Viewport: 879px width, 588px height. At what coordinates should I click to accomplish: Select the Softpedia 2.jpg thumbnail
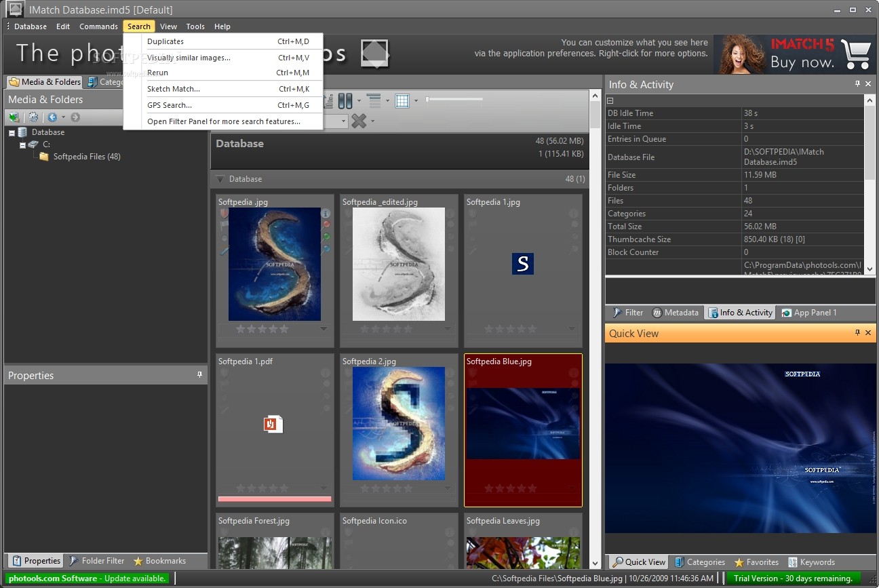pos(399,431)
